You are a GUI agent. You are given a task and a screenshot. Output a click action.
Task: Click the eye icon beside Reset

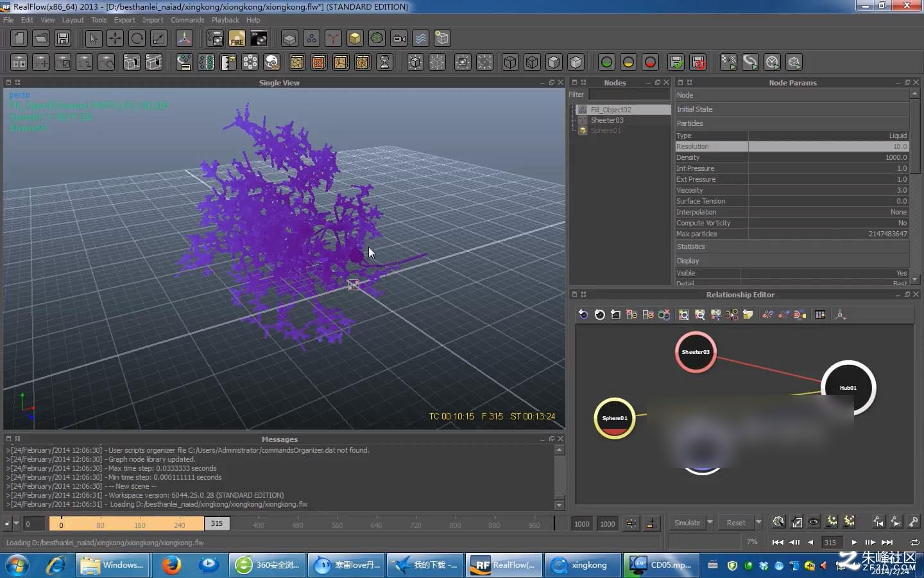click(814, 522)
